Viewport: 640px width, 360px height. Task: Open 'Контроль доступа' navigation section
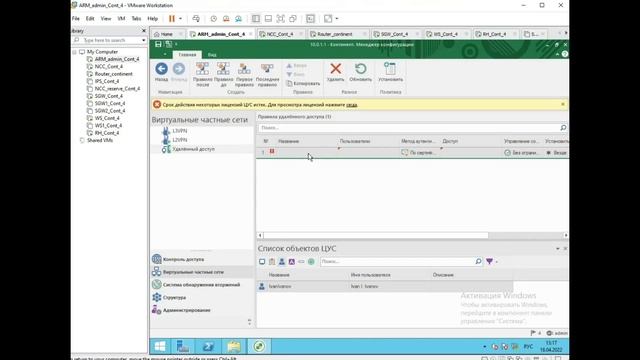pyautogui.click(x=183, y=259)
